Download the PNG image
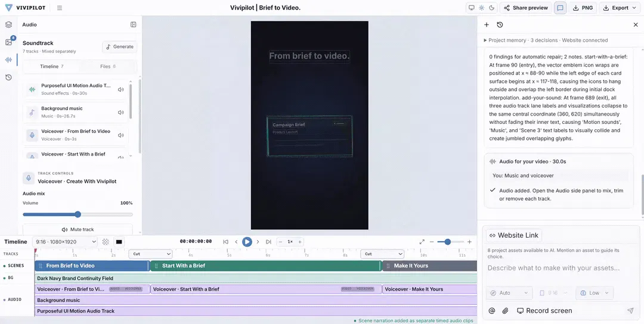Viewport: 644px width, 324px height. [583, 8]
